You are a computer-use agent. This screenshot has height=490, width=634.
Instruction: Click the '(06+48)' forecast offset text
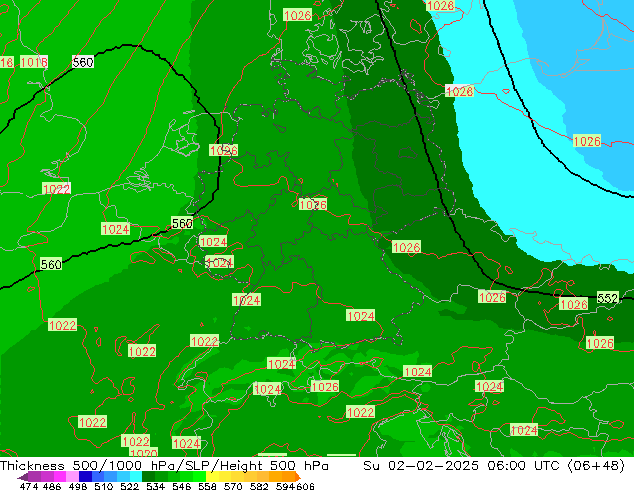596,466
